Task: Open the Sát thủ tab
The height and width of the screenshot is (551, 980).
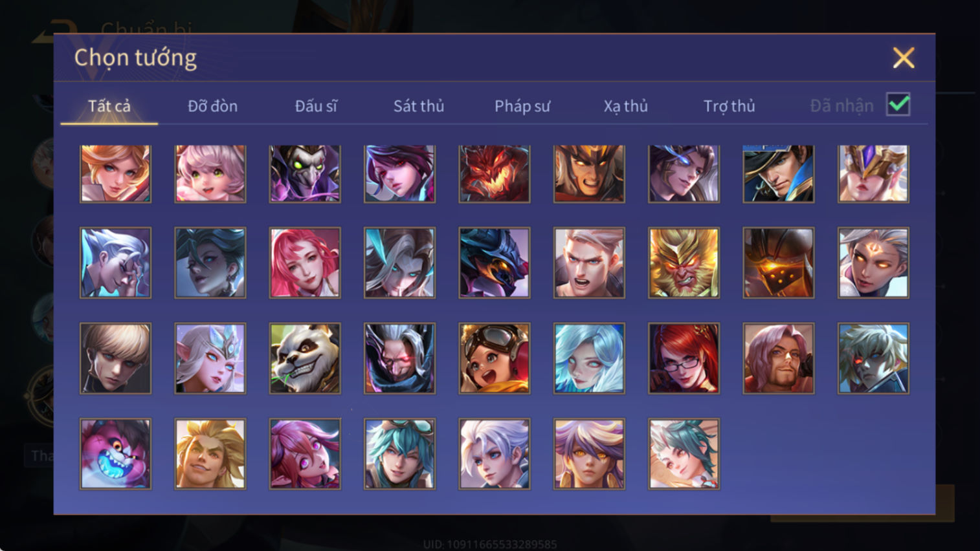Action: [x=419, y=106]
